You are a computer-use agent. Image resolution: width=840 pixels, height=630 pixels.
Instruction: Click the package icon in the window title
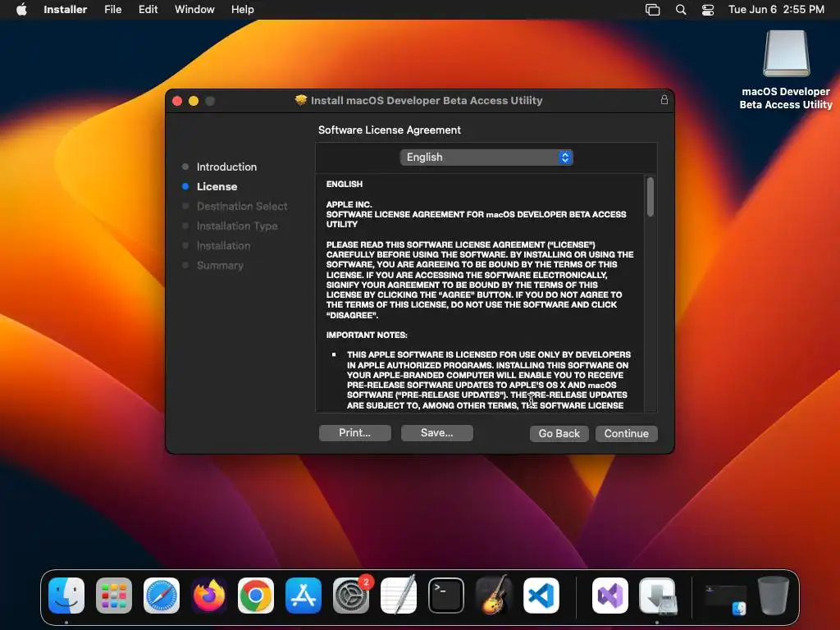(301, 100)
